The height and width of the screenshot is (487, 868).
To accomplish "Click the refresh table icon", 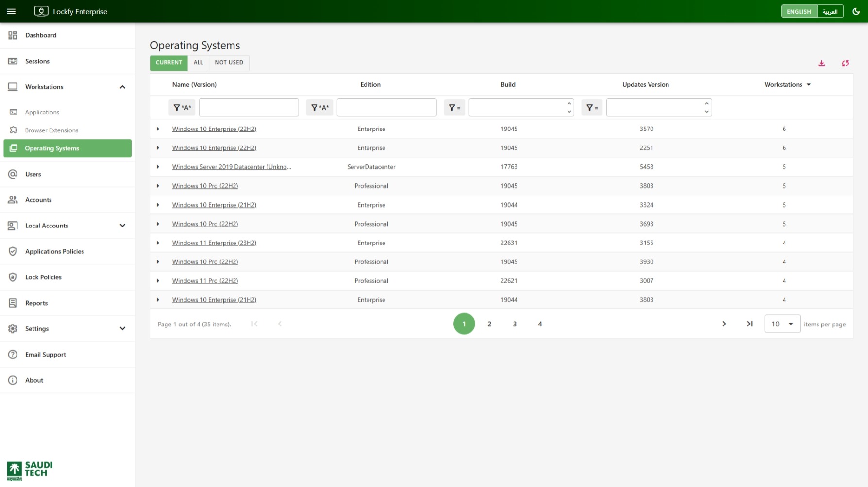I will pyautogui.click(x=845, y=63).
